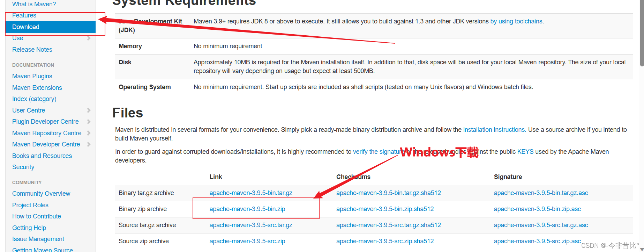Click the 'Files' section heading
Viewport: 644px width, 252px height.
point(128,113)
